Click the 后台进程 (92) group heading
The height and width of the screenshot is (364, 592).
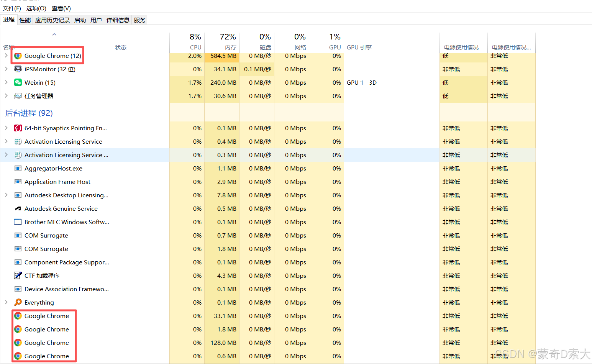(29, 113)
